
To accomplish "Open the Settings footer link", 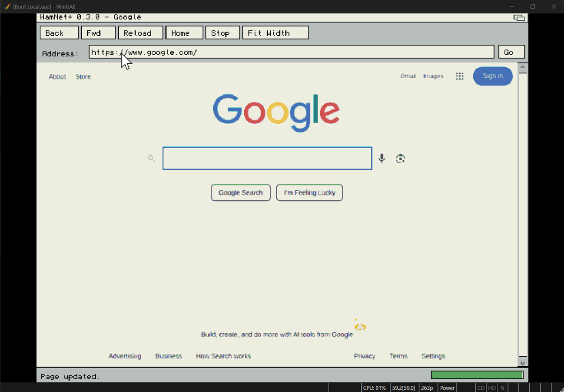I will (433, 356).
